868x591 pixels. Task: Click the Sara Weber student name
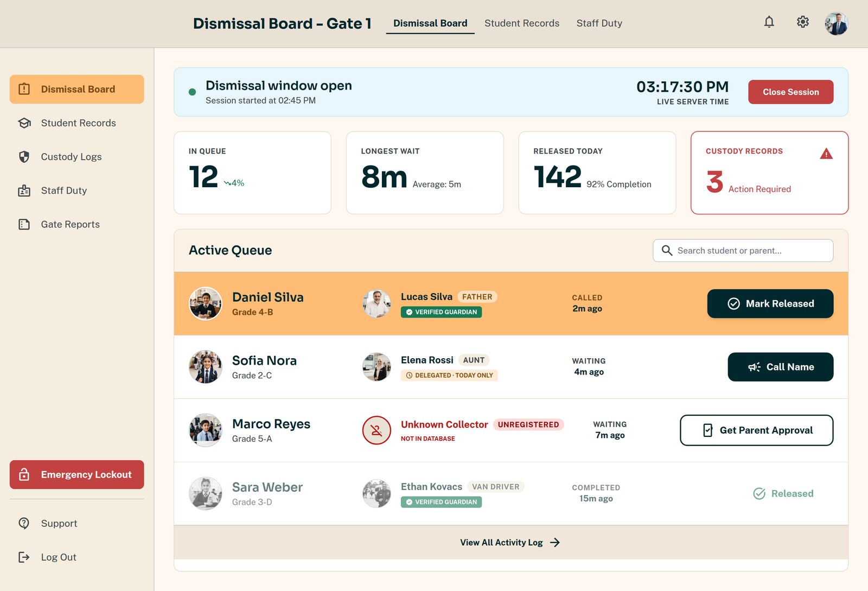click(267, 487)
